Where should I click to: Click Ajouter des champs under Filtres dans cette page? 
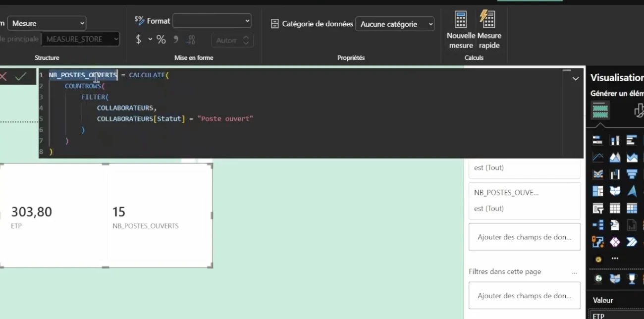pos(525,296)
